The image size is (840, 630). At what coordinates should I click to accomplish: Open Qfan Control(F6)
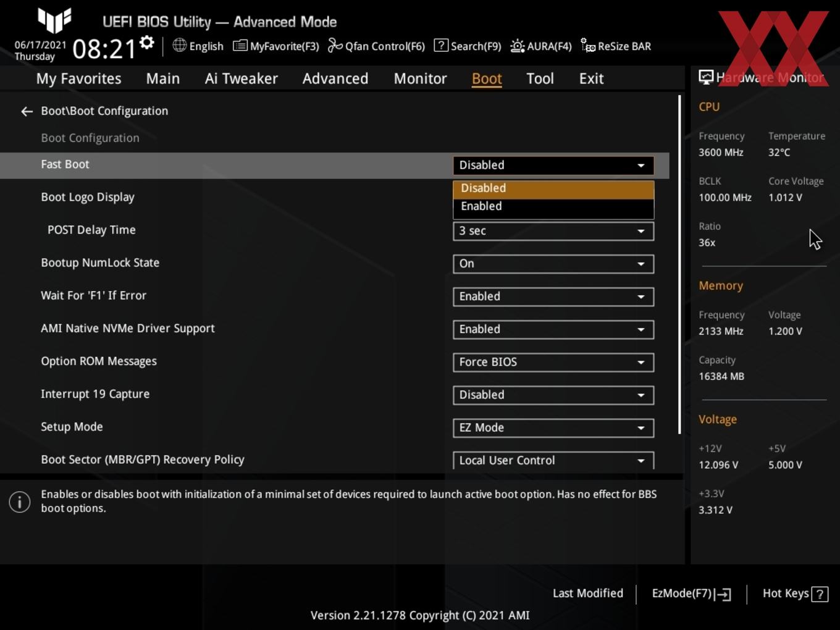[x=376, y=46]
